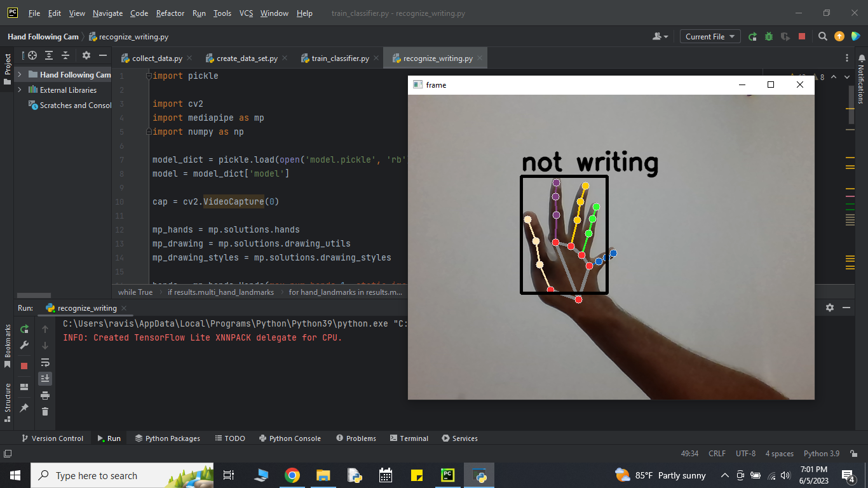Click the Debug bug icon in toolbar
Viewport: 868px width, 488px height.
tap(769, 37)
